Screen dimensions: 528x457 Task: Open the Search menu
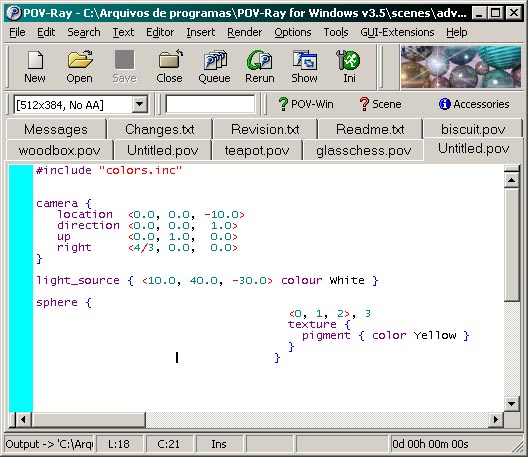tap(84, 32)
